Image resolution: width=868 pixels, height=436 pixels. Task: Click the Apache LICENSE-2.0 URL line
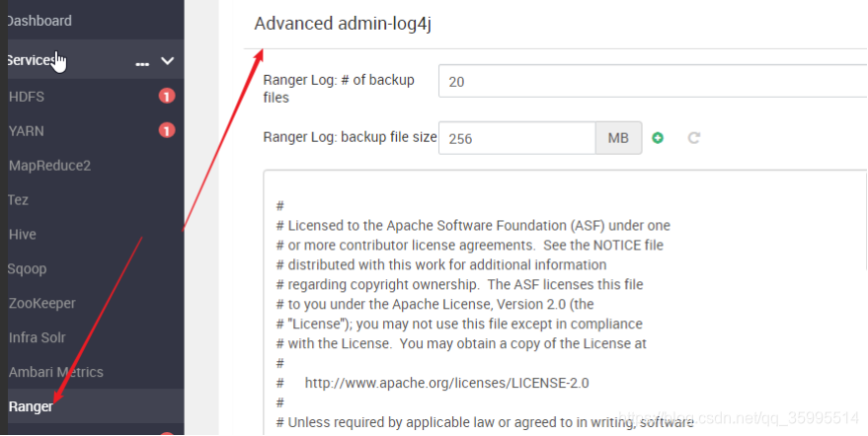(x=446, y=383)
